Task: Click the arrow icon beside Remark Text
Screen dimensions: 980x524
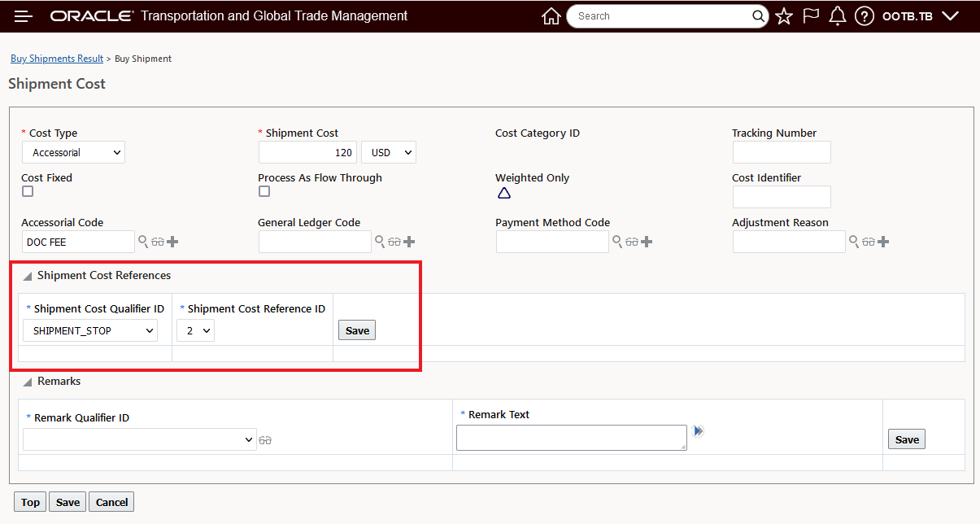Action: pos(698,431)
